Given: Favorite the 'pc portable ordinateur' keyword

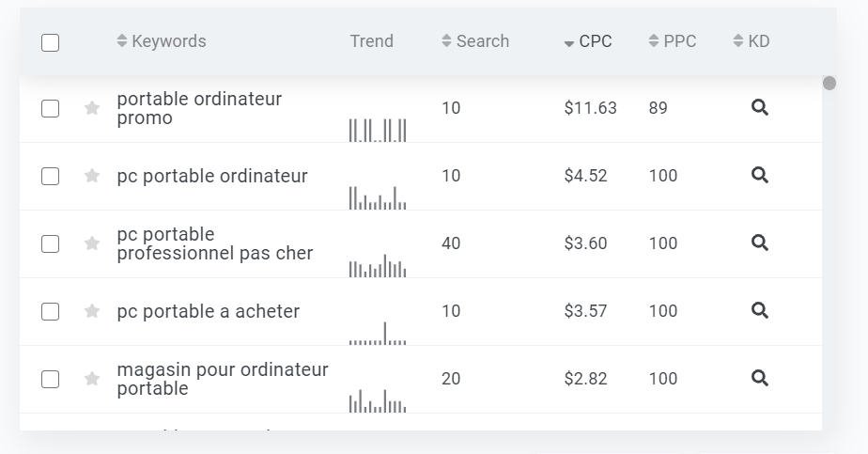Looking at the screenshot, I should click(x=92, y=176).
